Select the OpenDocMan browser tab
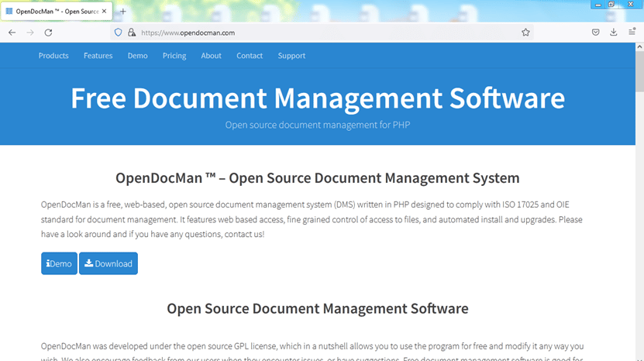This screenshot has height=361, width=644. pos(54,12)
